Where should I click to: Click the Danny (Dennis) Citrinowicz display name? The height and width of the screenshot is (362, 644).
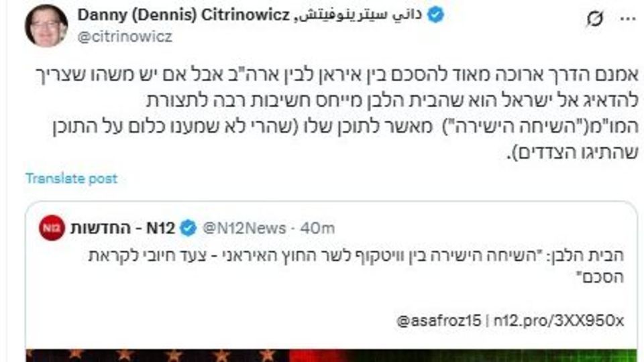(x=184, y=15)
